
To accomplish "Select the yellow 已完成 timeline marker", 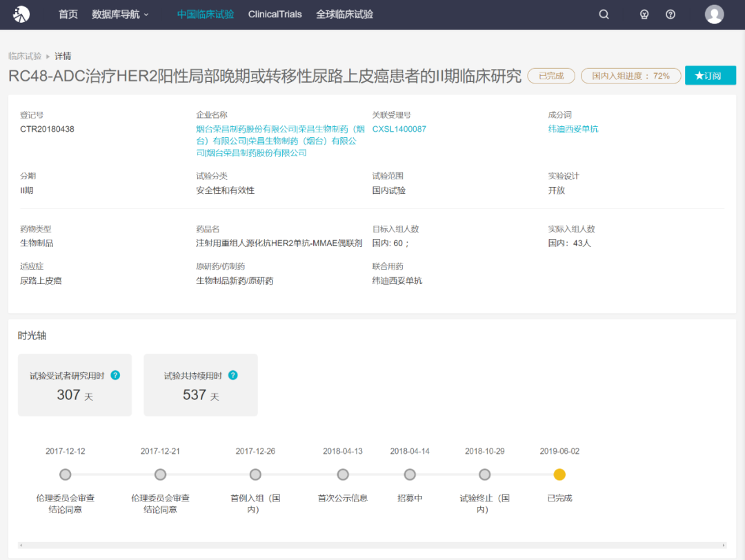I will click(x=559, y=474).
